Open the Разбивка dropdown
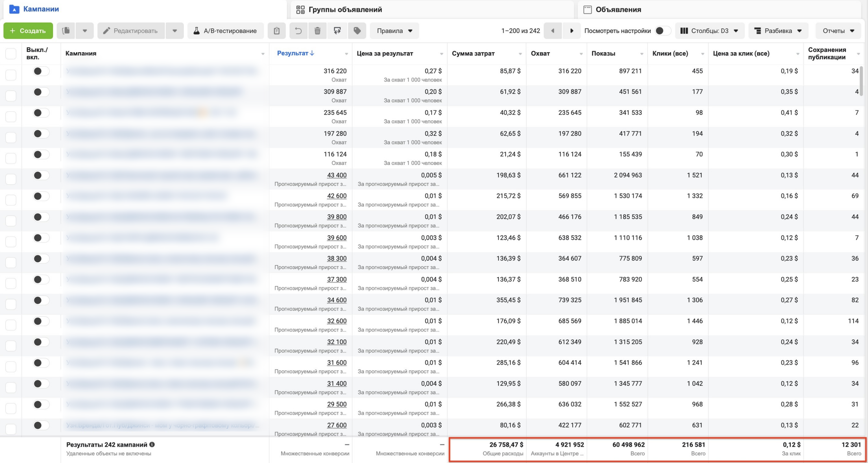Viewport: 868px width, 463px height. [x=778, y=31]
